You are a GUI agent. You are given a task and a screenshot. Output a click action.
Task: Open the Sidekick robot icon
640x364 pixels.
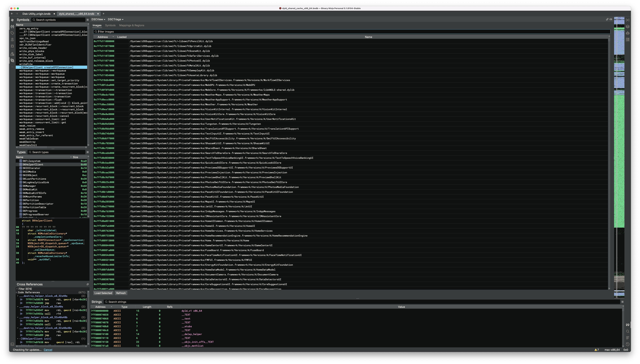click(628, 33)
